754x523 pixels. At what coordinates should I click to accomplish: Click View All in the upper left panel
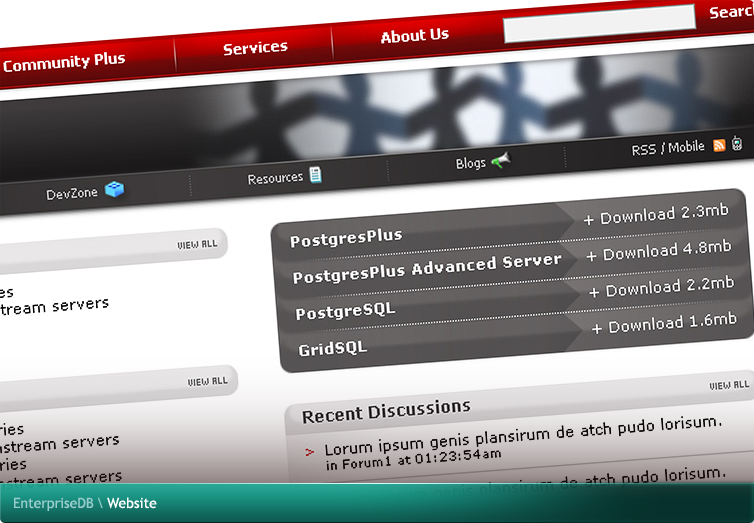point(197,244)
